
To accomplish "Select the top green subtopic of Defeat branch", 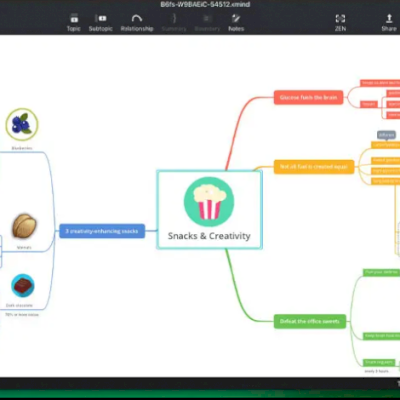I will 381,272.
